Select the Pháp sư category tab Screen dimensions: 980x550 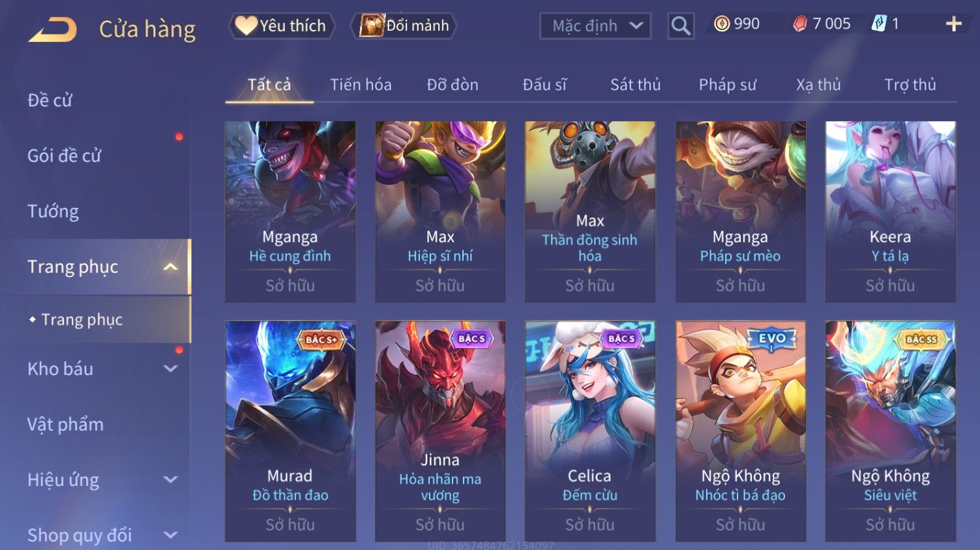pos(728,85)
